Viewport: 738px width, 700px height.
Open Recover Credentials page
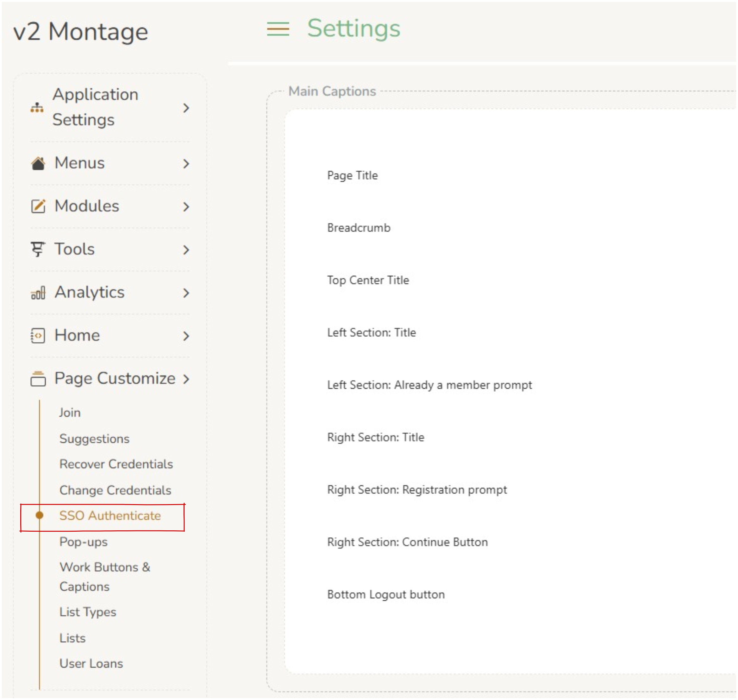[116, 464]
